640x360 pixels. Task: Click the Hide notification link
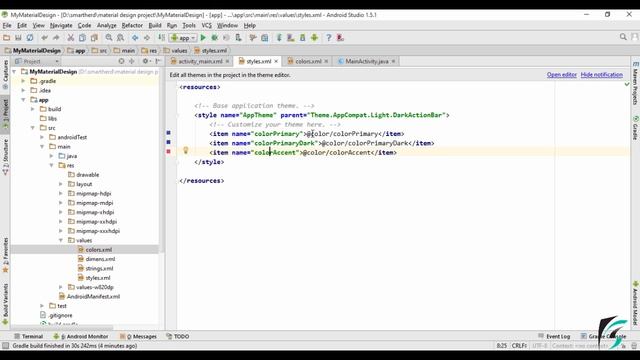tap(602, 75)
